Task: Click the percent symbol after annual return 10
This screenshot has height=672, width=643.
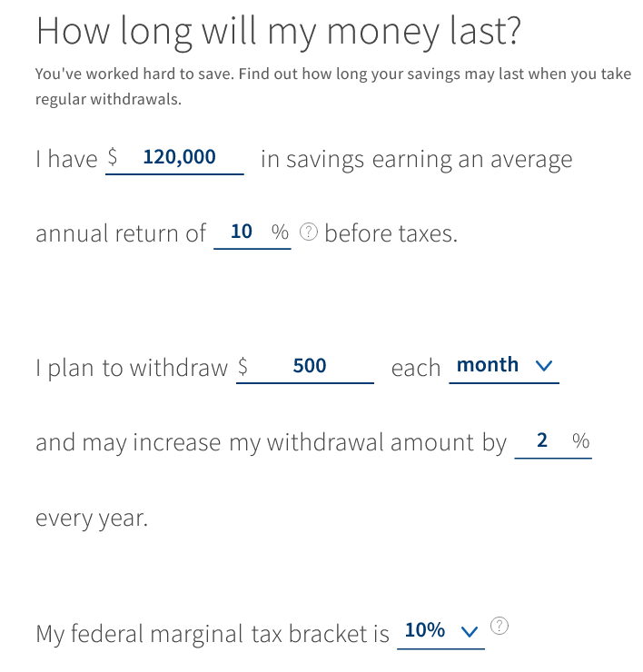Action: tap(280, 232)
